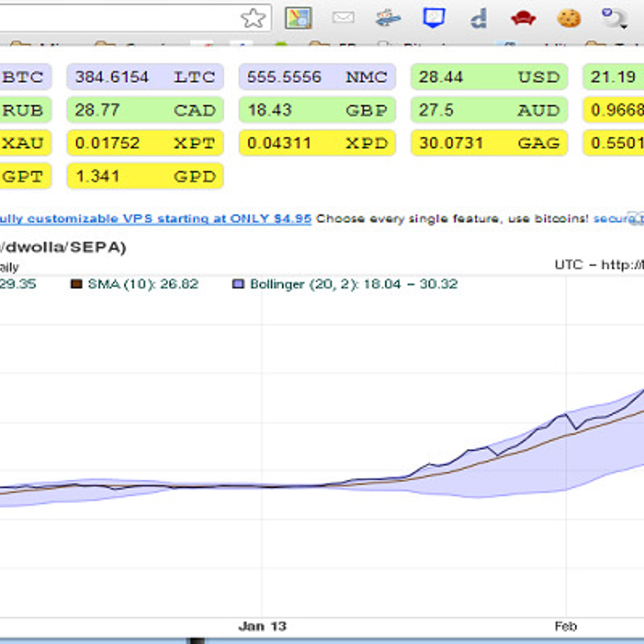Click the blue shield extension icon
The height and width of the screenshot is (644, 644).
(x=434, y=18)
